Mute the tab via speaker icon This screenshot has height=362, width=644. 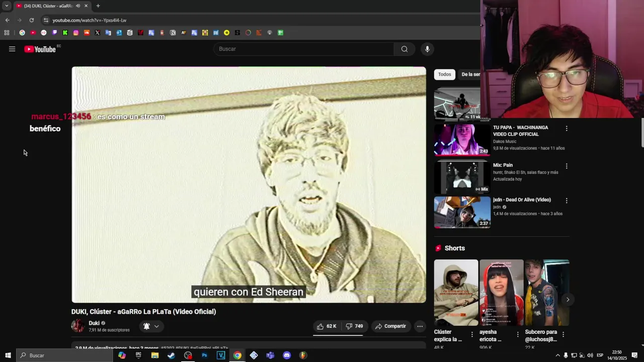77,6
